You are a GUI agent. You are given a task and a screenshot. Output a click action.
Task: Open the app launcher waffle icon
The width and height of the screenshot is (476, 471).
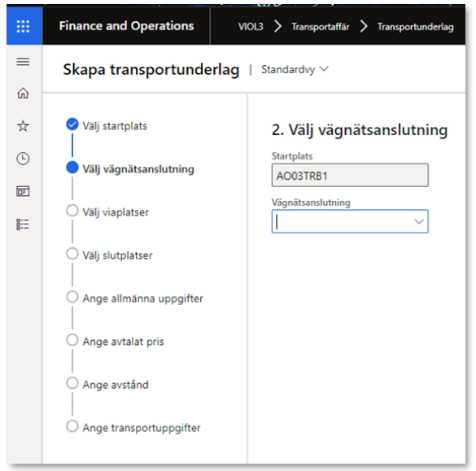point(23,26)
